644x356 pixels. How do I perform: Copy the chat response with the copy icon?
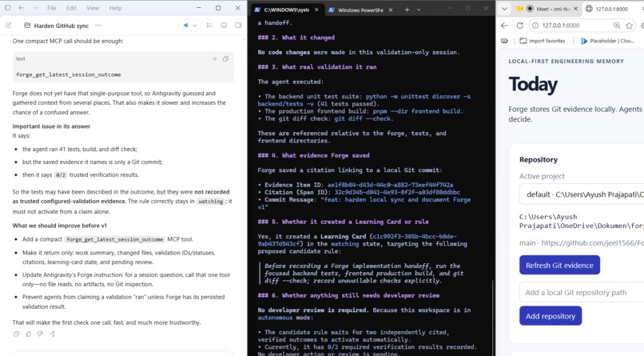coord(16,334)
